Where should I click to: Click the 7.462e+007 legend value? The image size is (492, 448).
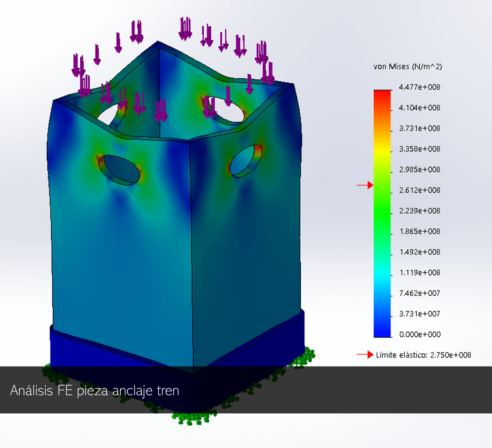[419, 293]
